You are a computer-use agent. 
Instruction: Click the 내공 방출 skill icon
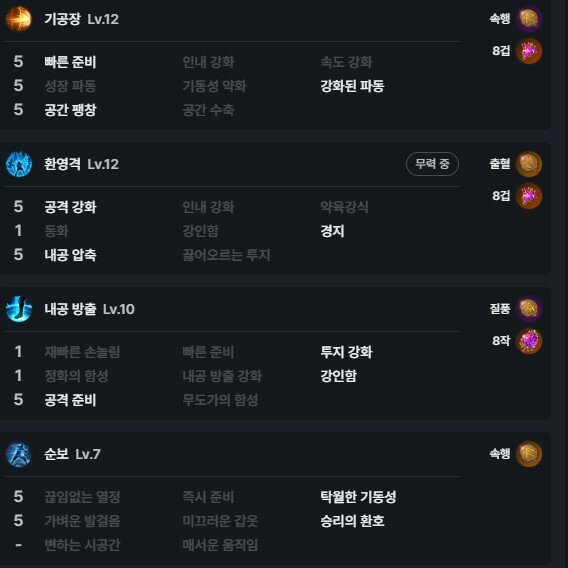tap(19, 309)
